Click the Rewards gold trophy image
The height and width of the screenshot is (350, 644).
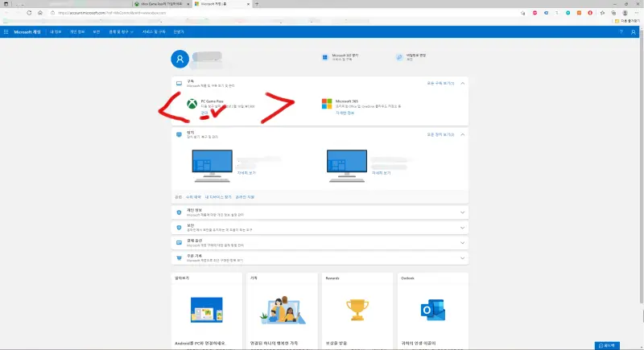pyautogui.click(x=357, y=310)
